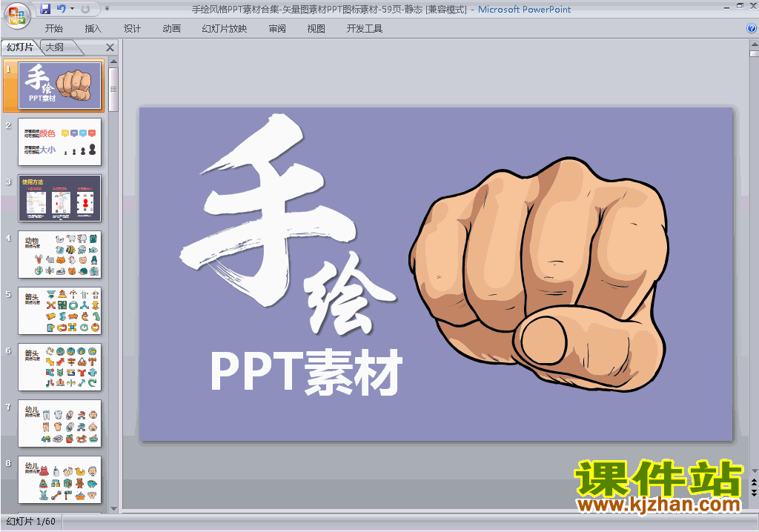This screenshot has height=532, width=759.
Task: Click the thumbnail pane scrollbar handle
Action: click(x=113, y=89)
